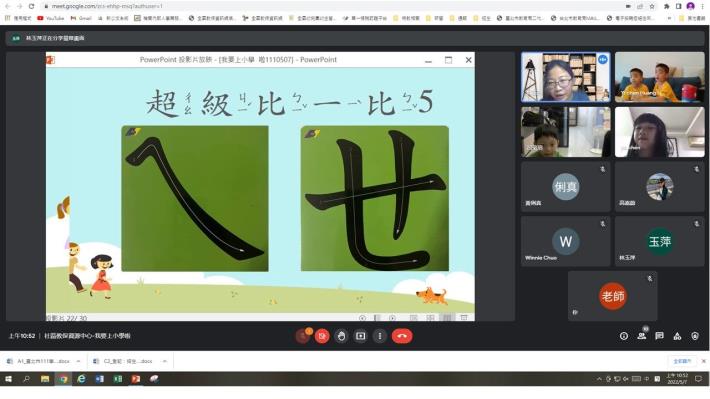
Task: Click the Winnie Chuo participant tile
Action: click(x=566, y=241)
